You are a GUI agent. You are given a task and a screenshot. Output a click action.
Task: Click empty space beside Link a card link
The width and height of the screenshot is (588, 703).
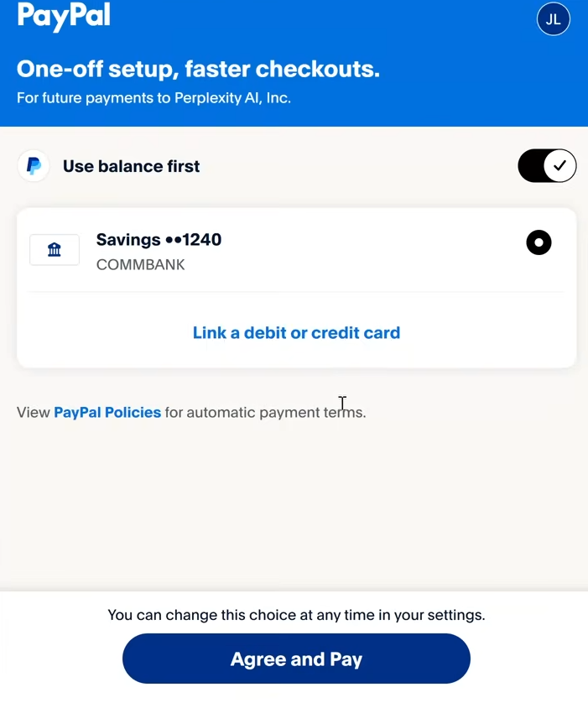(487, 333)
